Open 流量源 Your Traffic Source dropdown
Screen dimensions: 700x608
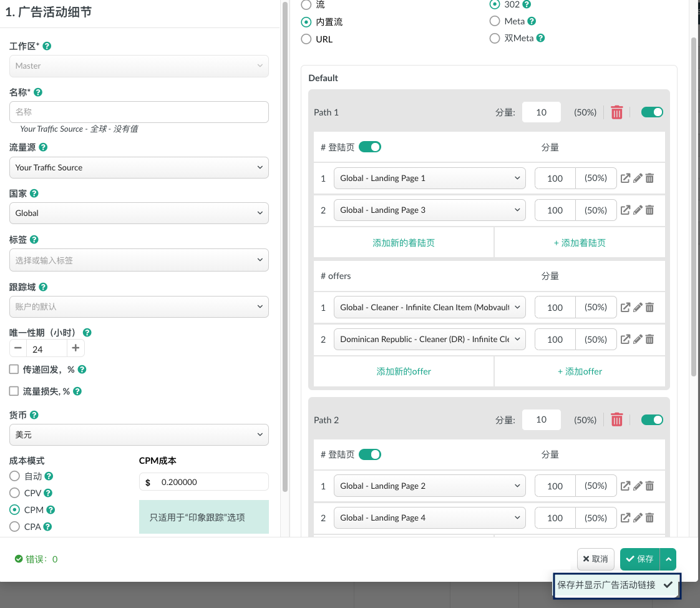pos(139,167)
